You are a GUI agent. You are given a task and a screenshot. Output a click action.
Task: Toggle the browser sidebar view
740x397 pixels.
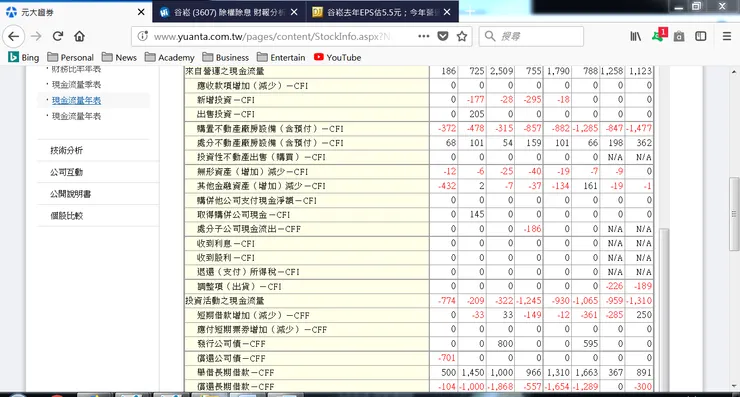pyautogui.click(x=701, y=36)
